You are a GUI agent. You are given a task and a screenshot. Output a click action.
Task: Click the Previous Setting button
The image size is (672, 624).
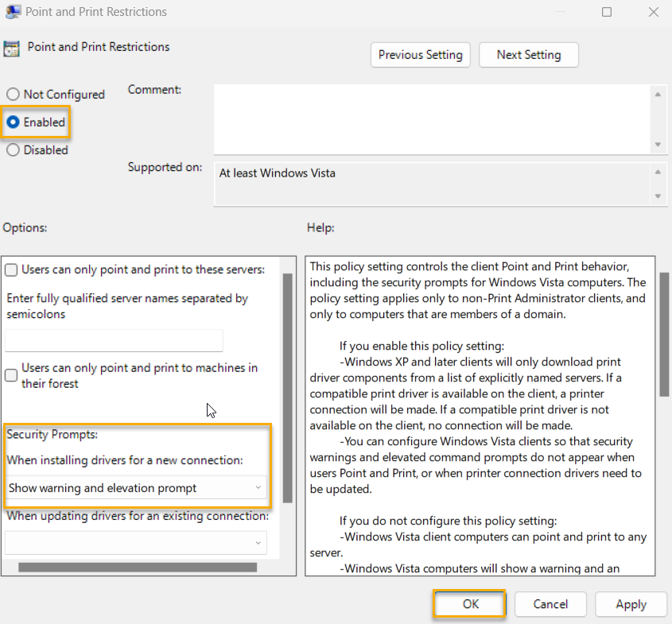420,55
